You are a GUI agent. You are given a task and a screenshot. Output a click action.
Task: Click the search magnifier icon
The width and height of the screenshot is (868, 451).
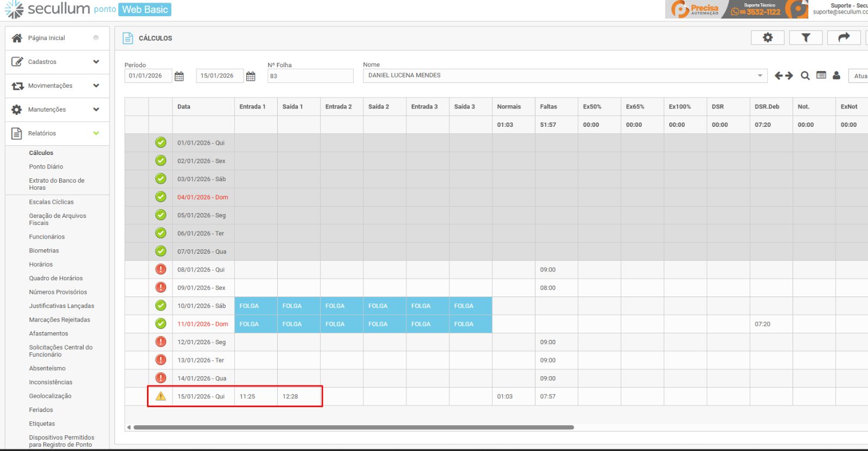coord(805,76)
